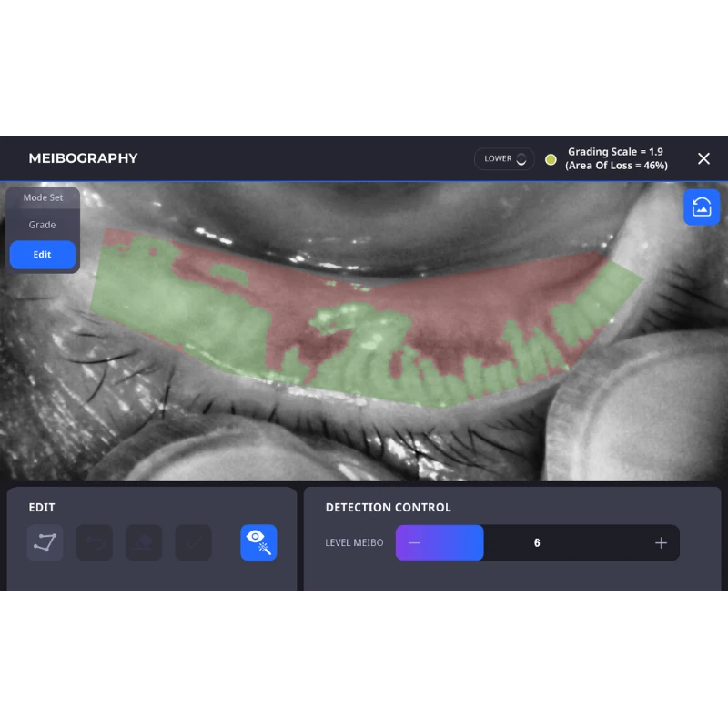This screenshot has width=728, height=728.
Task: Click the checkmark confirm icon in Edit panel
Action: [x=193, y=542]
